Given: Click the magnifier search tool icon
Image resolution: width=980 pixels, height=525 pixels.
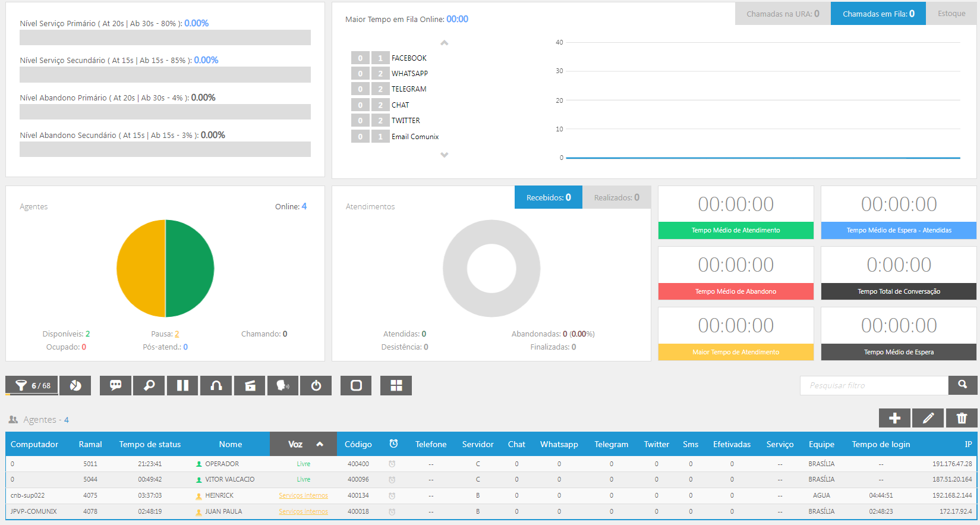Looking at the screenshot, I should click(x=149, y=385).
